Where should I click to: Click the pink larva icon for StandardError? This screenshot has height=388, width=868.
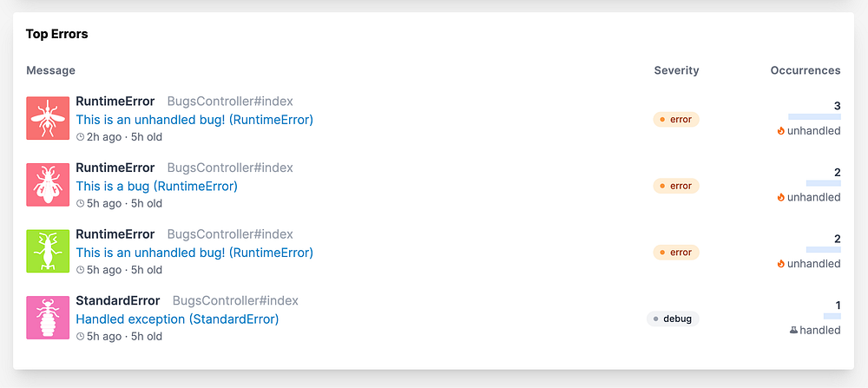[x=48, y=318]
